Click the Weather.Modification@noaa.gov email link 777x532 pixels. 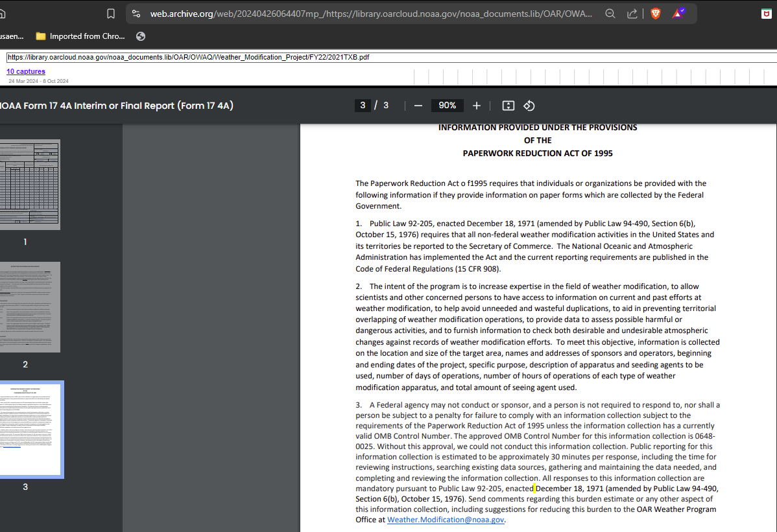pyautogui.click(x=446, y=520)
